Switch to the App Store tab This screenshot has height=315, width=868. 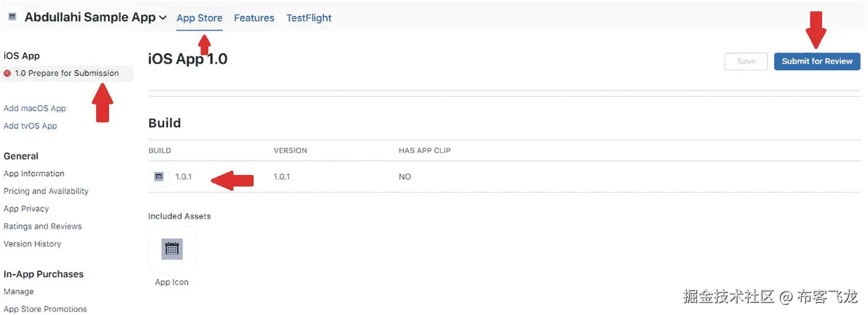coord(199,18)
